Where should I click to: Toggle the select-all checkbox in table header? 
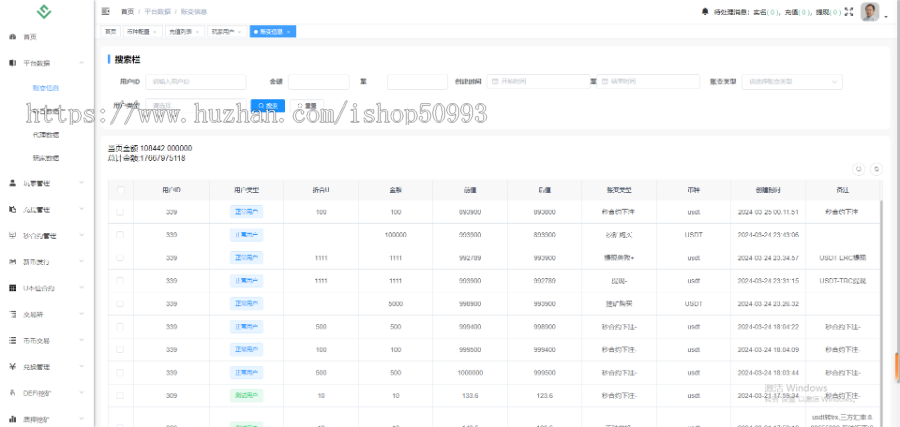point(121,190)
